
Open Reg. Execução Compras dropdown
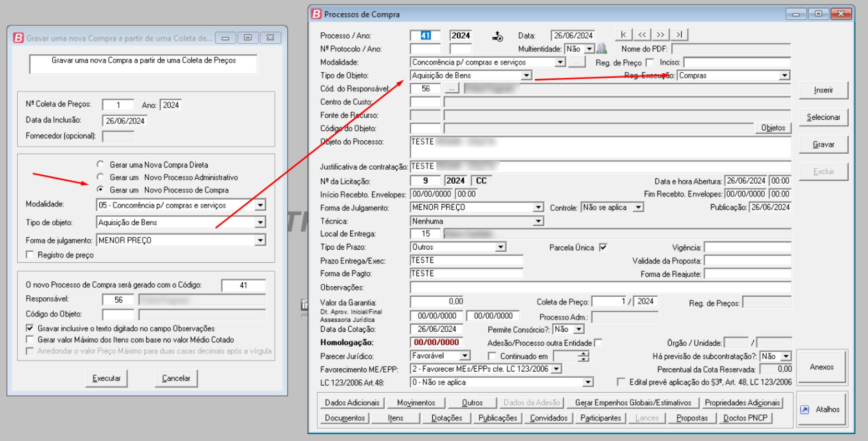(x=784, y=75)
